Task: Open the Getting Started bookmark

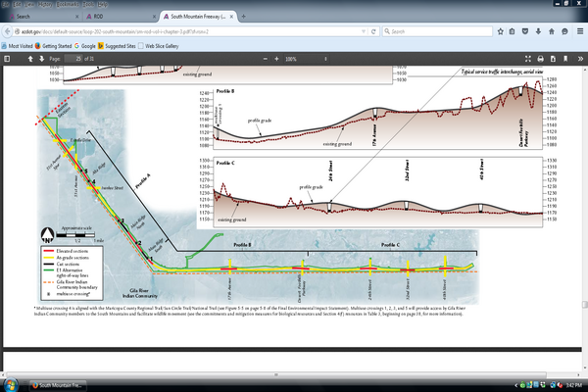Action: [x=53, y=45]
